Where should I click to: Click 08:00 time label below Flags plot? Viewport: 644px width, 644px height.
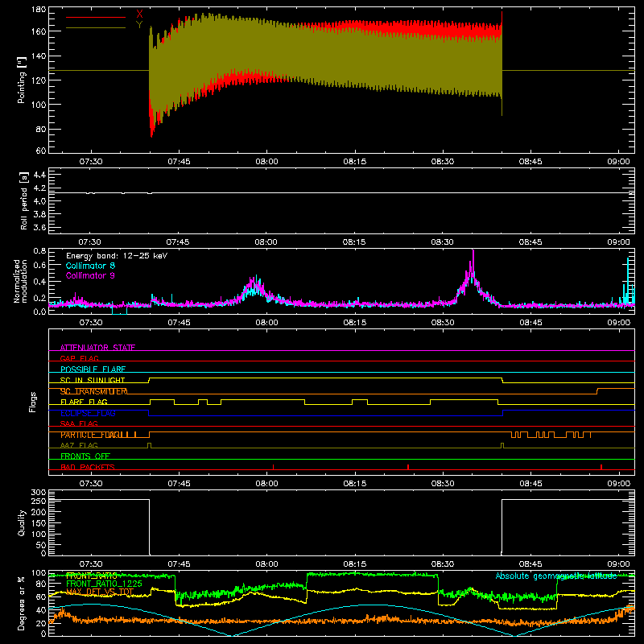[266, 484]
